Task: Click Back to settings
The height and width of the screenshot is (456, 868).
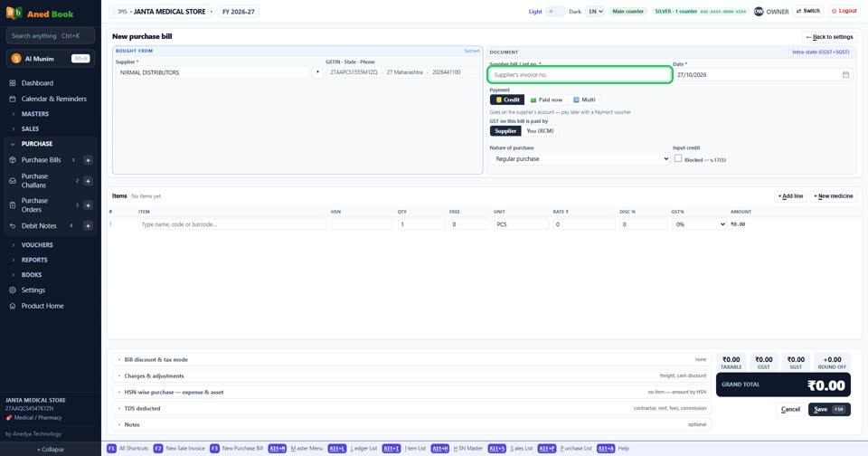Action: point(829,37)
